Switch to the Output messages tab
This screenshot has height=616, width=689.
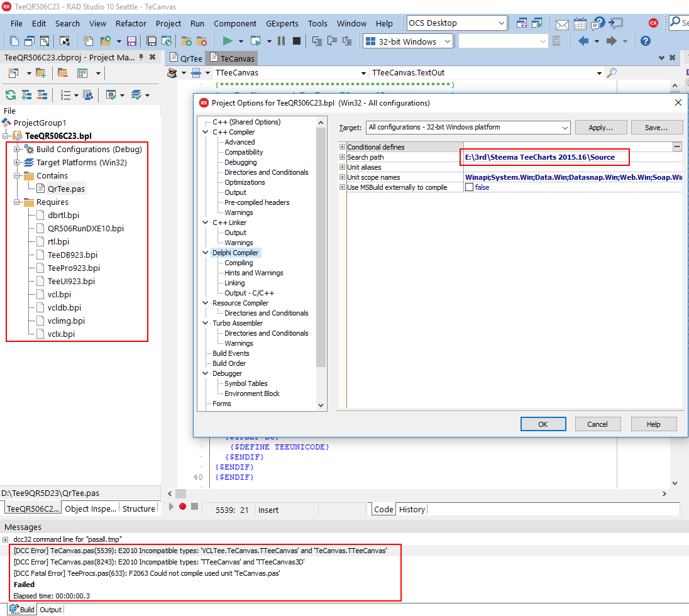tap(50, 610)
